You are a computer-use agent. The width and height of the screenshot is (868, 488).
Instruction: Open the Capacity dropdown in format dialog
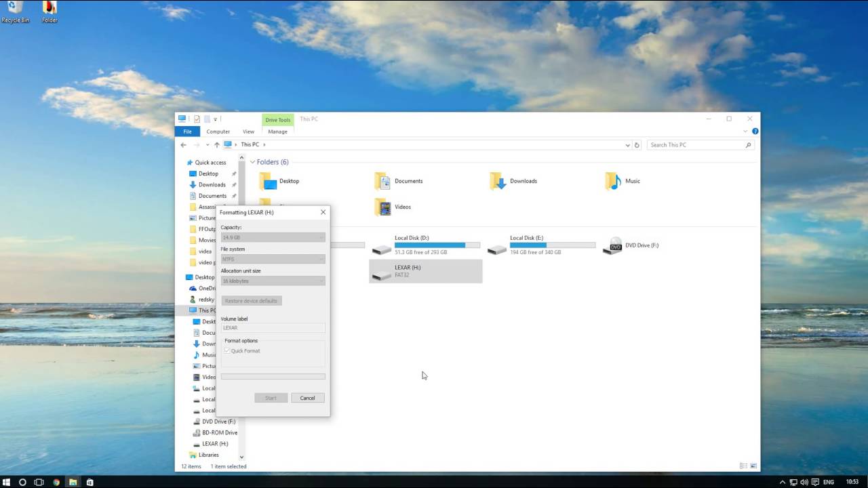click(273, 237)
